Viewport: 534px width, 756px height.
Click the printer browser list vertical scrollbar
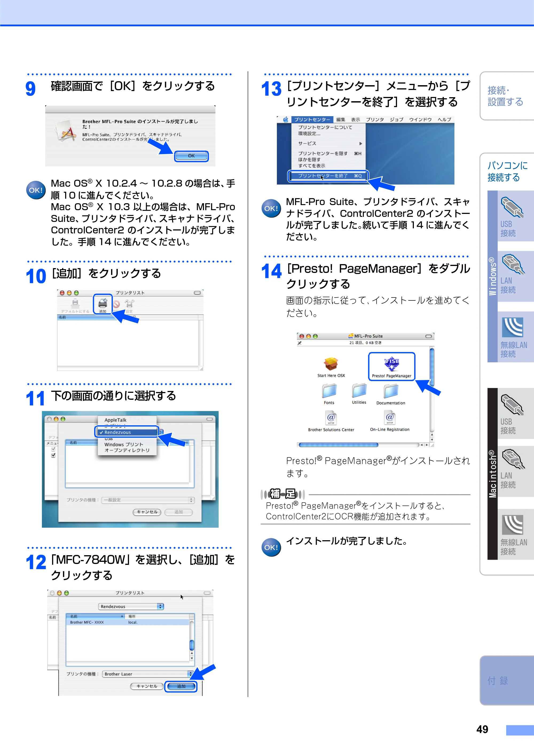192,640
